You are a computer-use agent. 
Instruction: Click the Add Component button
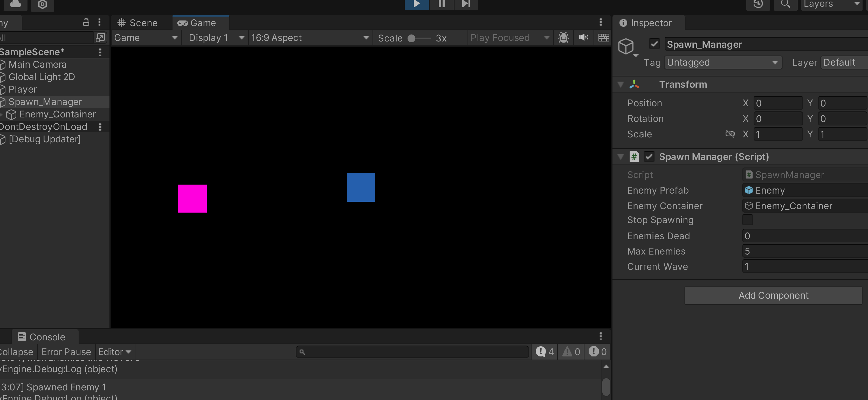tap(773, 295)
